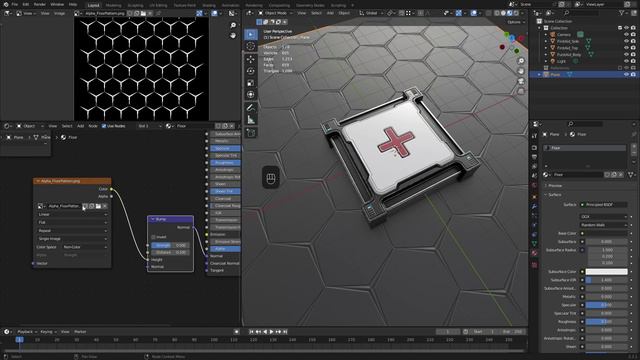The width and height of the screenshot is (640, 360).
Task: Open the Window menu
Action: tap(57, 4)
